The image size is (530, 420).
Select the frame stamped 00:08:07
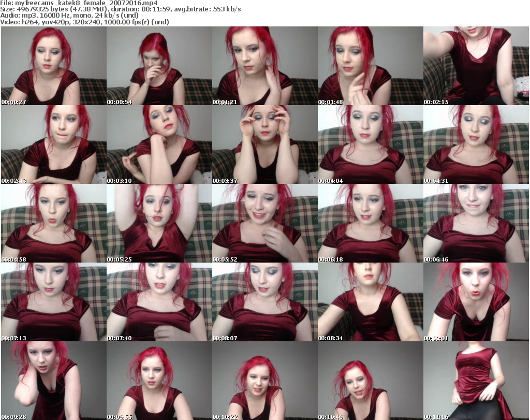[x=265, y=302]
